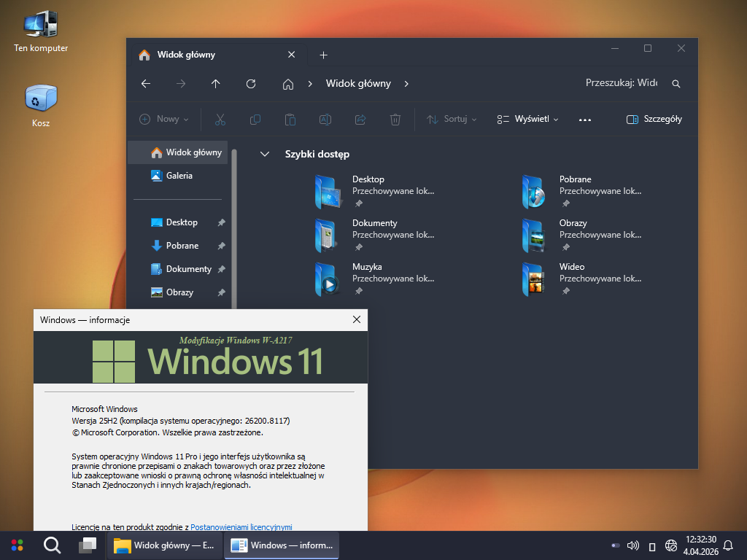747x560 pixels.
Task: Click the taskbar search icon
Action: coord(52,545)
